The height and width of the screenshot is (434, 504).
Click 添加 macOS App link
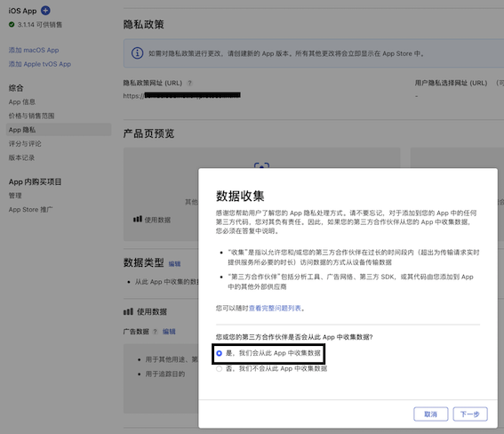[34, 50]
